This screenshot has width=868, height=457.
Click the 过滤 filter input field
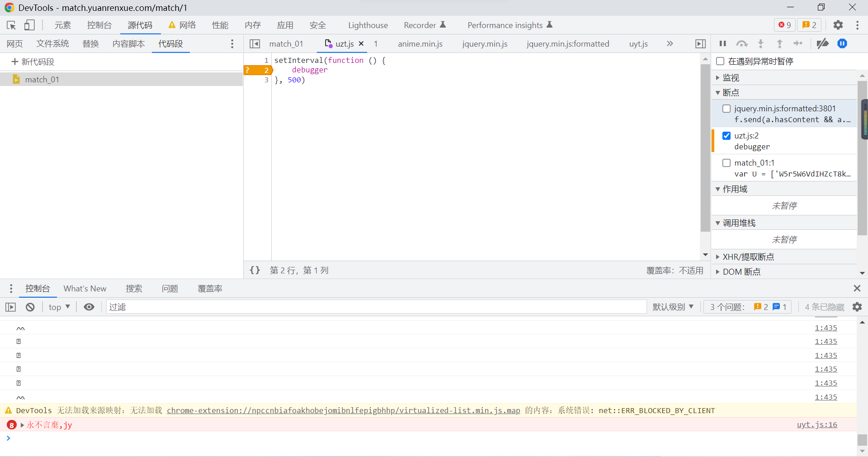pyautogui.click(x=376, y=307)
